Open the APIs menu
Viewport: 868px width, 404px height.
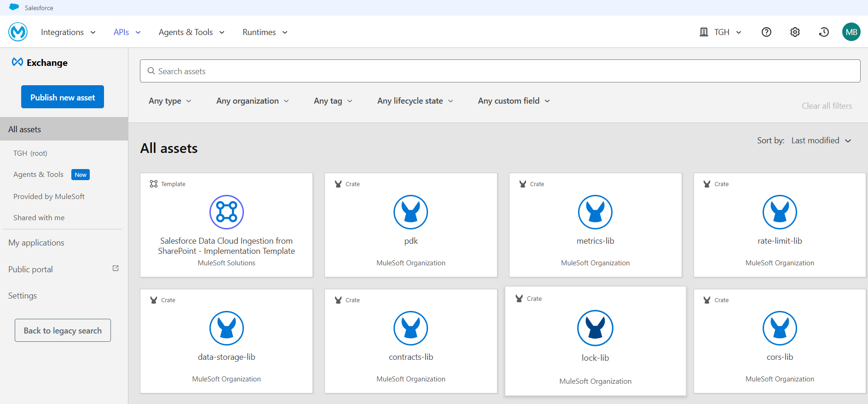(127, 32)
